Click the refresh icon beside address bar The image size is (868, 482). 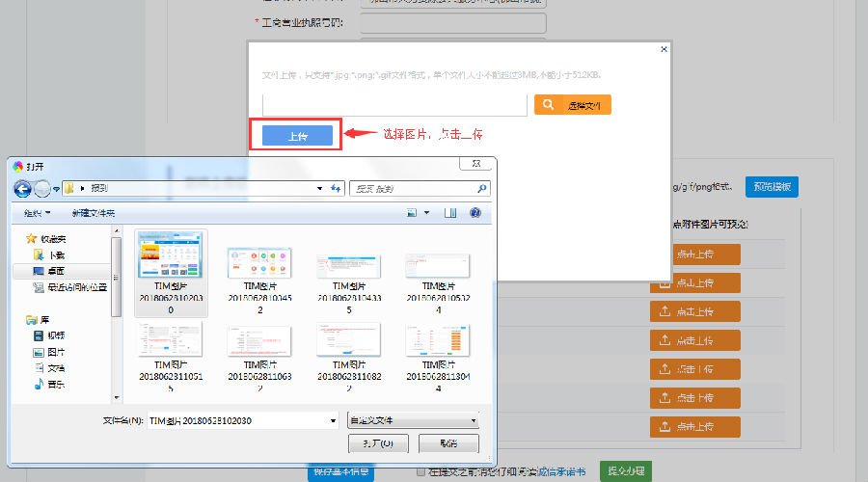coord(336,189)
